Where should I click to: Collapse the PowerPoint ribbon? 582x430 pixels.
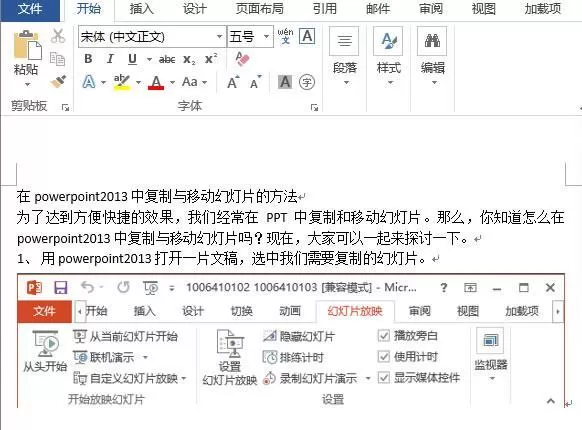(x=551, y=401)
